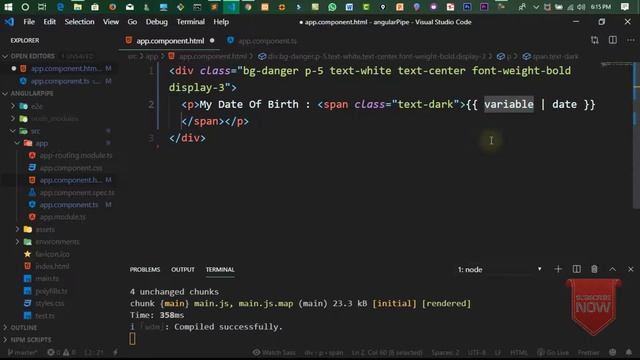
Task: Expand the NPM SCRIPTS section
Action: click(x=31, y=340)
